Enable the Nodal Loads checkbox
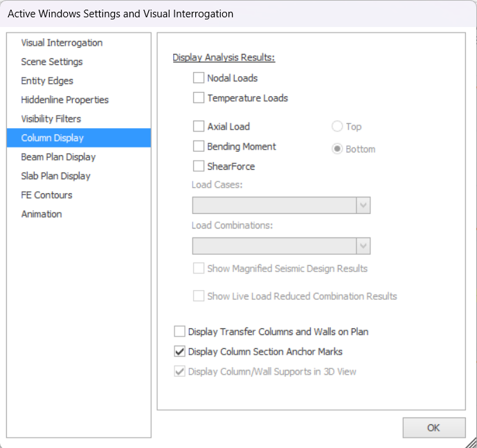 (x=199, y=78)
